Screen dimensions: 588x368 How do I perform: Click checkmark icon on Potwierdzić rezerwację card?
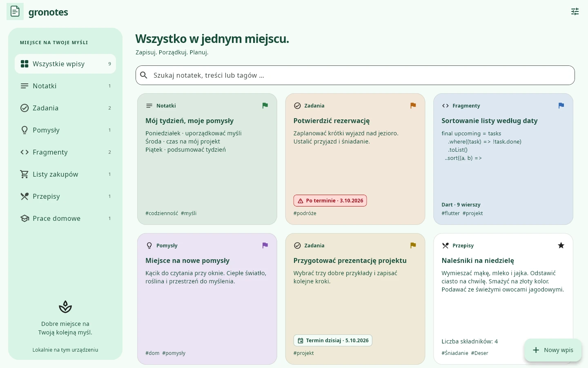pos(297,105)
